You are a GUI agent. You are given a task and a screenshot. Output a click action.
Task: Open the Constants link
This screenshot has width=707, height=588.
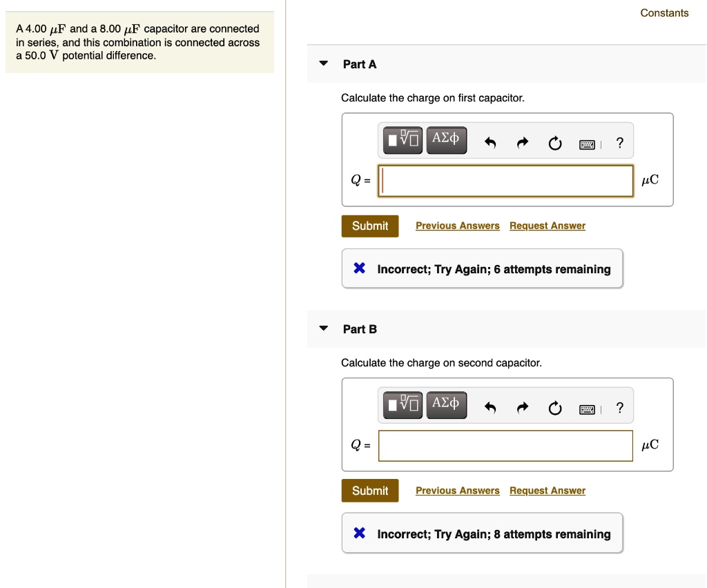664,13
